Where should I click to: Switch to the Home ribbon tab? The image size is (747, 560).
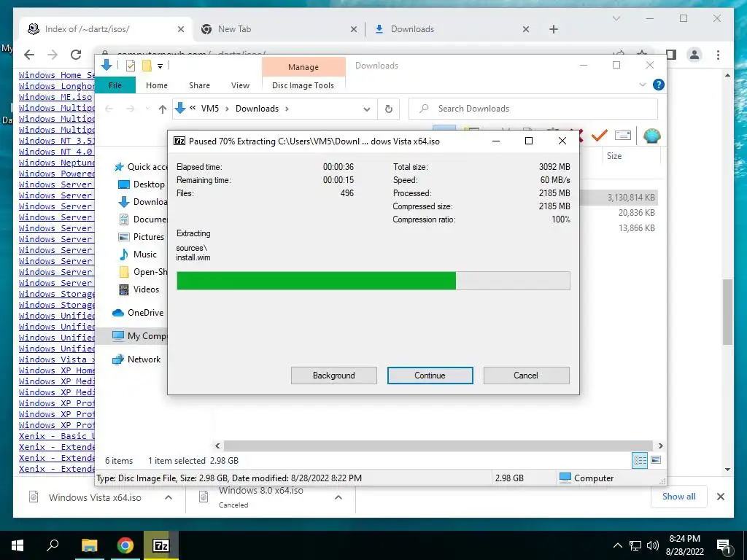coord(157,85)
